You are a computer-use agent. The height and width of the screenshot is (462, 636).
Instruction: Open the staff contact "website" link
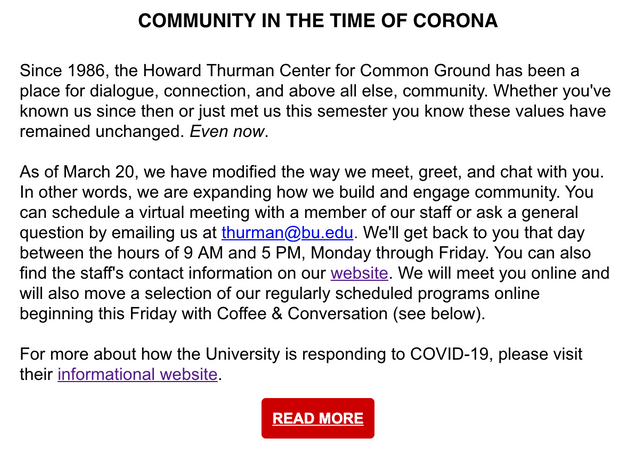point(362,273)
